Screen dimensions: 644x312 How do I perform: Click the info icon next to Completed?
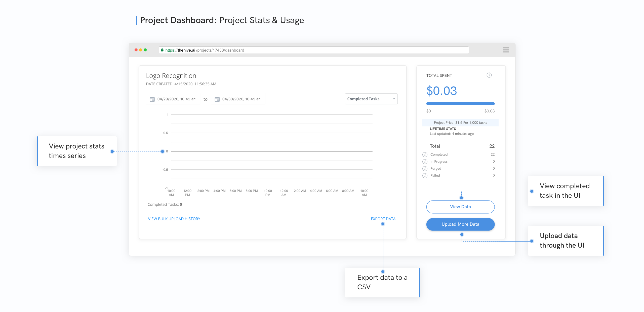425,154
